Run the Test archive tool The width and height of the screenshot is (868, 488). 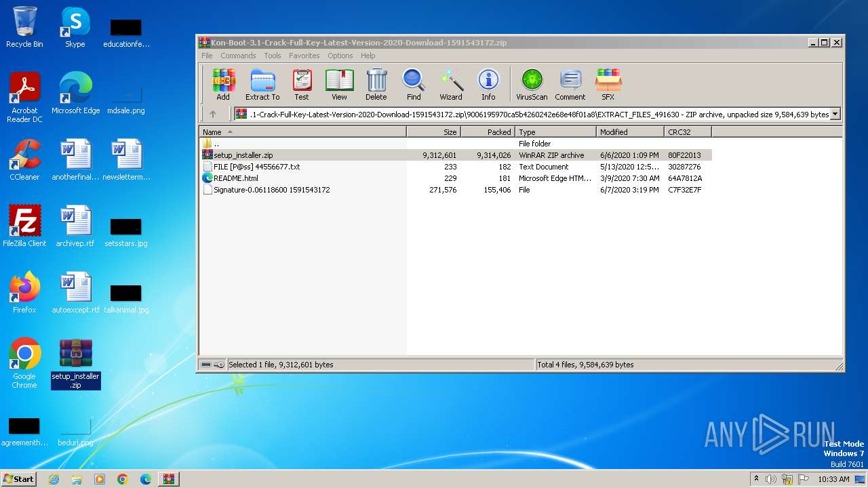tap(302, 85)
